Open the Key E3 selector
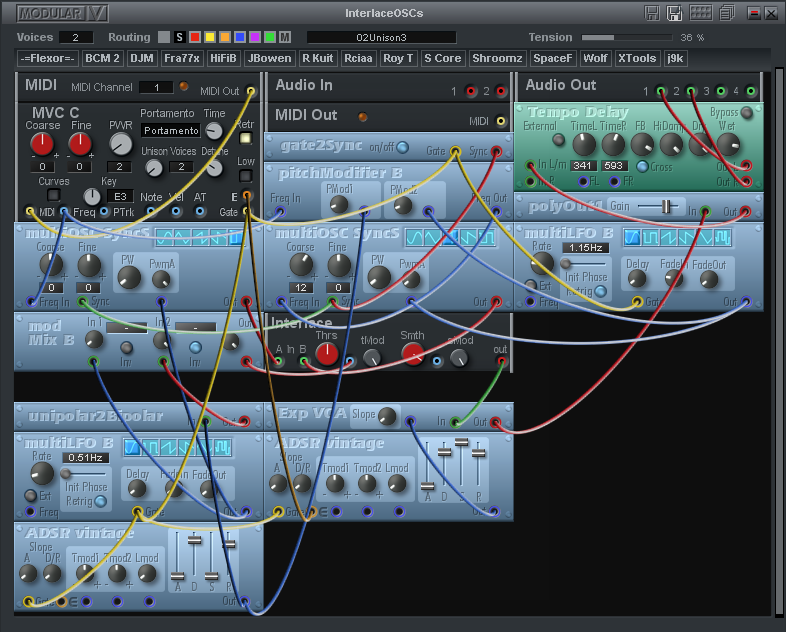The height and width of the screenshot is (632, 786). point(119,197)
